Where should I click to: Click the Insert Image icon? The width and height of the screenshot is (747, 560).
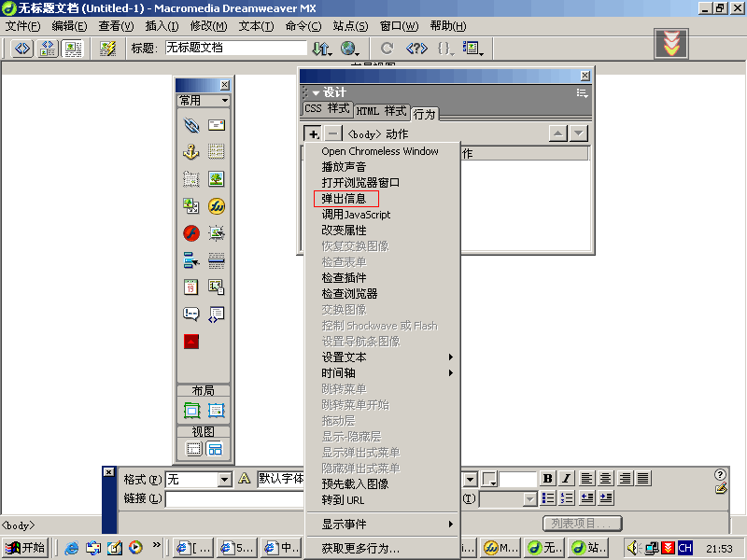(217, 179)
